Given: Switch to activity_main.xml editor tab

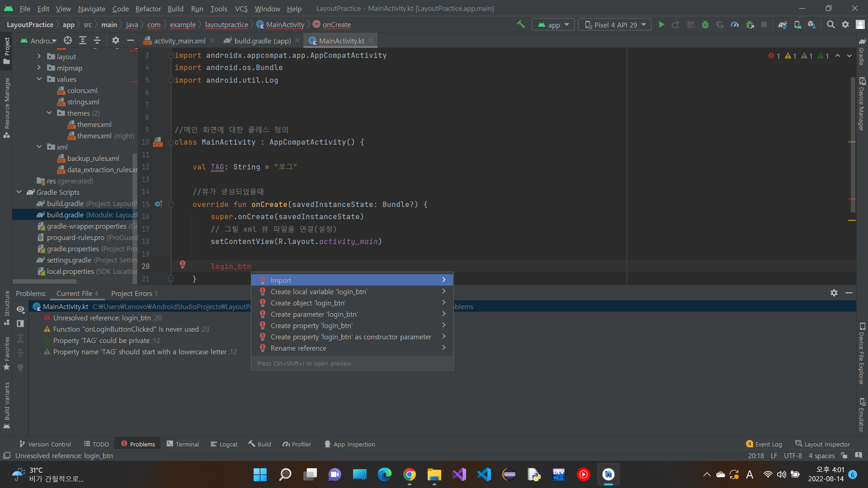Looking at the screenshot, I should 179,41.
